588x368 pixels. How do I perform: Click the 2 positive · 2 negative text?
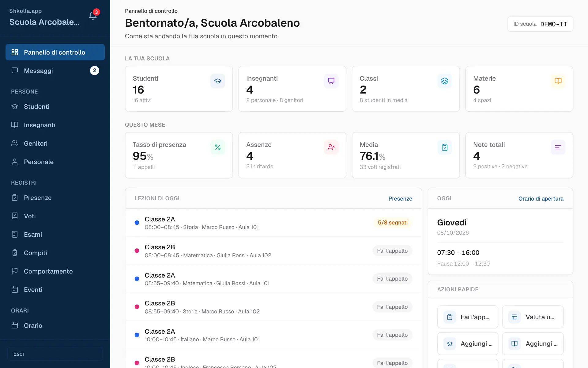[x=500, y=167]
